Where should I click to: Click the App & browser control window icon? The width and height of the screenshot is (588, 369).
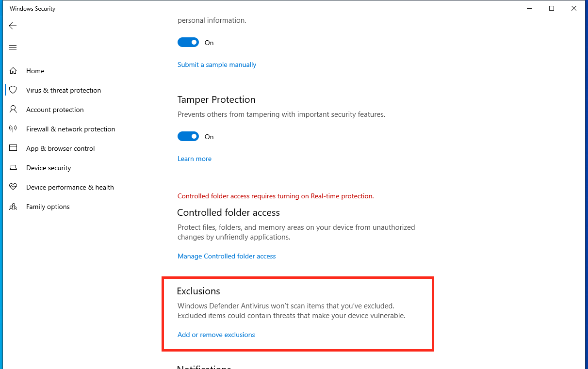pyautogui.click(x=13, y=148)
